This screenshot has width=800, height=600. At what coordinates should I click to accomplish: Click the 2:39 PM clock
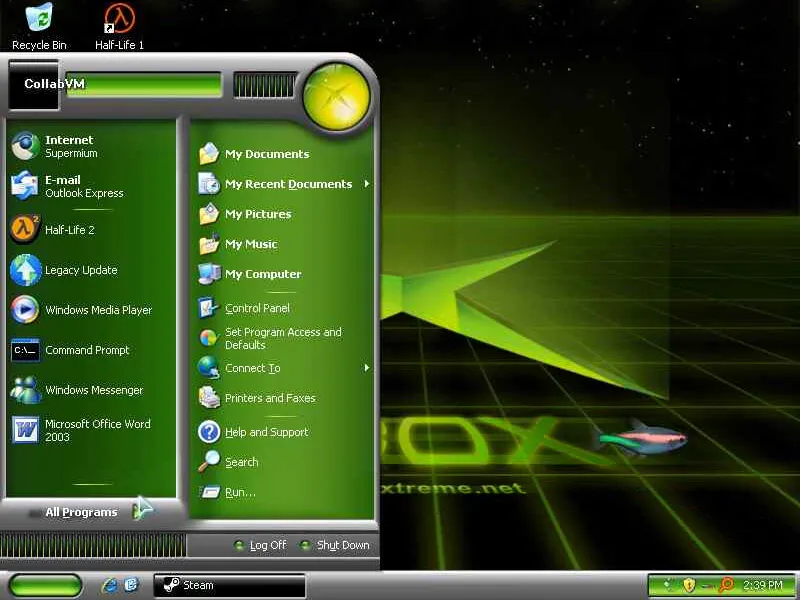(762, 585)
